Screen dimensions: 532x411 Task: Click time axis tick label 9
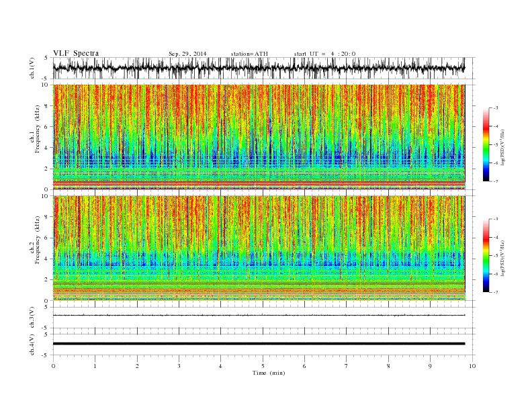click(430, 366)
